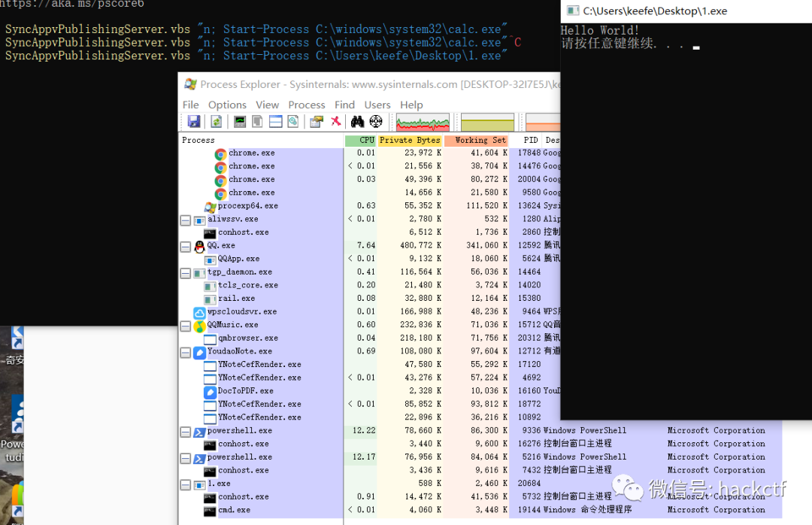Click the CPU usage history graph
The height and width of the screenshot is (525, 812).
[x=423, y=123]
